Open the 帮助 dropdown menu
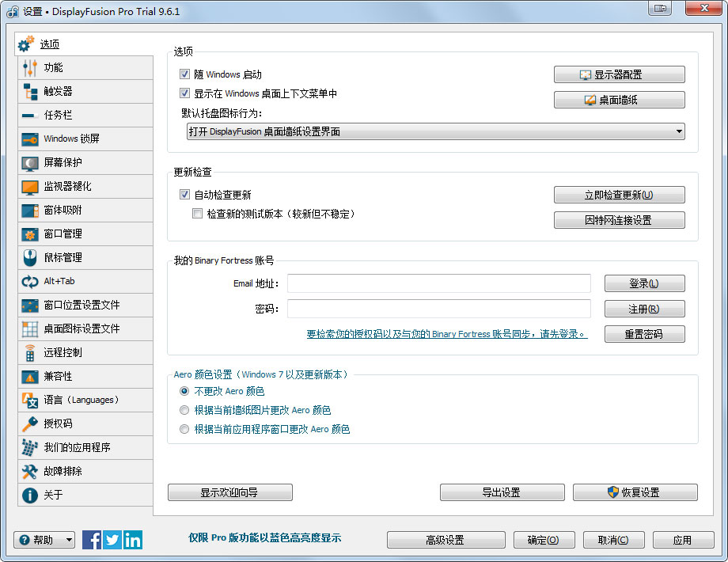The width and height of the screenshot is (728, 562). tap(44, 540)
